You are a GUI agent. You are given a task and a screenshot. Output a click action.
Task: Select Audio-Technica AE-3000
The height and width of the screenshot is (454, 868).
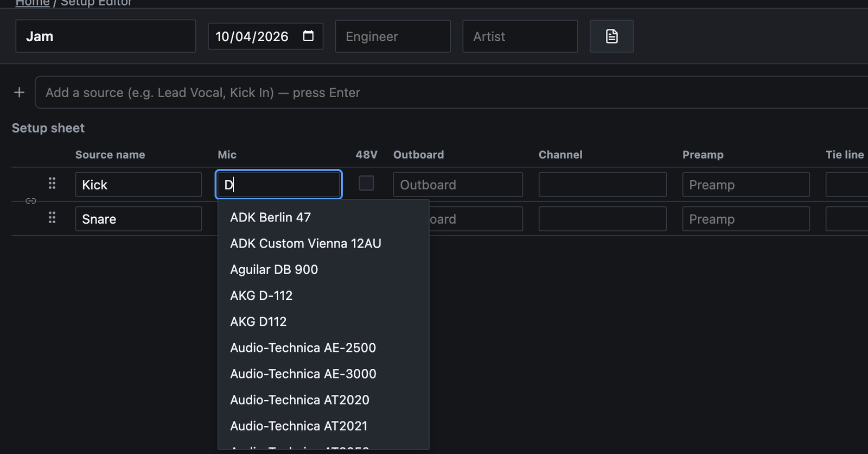[x=323, y=374]
